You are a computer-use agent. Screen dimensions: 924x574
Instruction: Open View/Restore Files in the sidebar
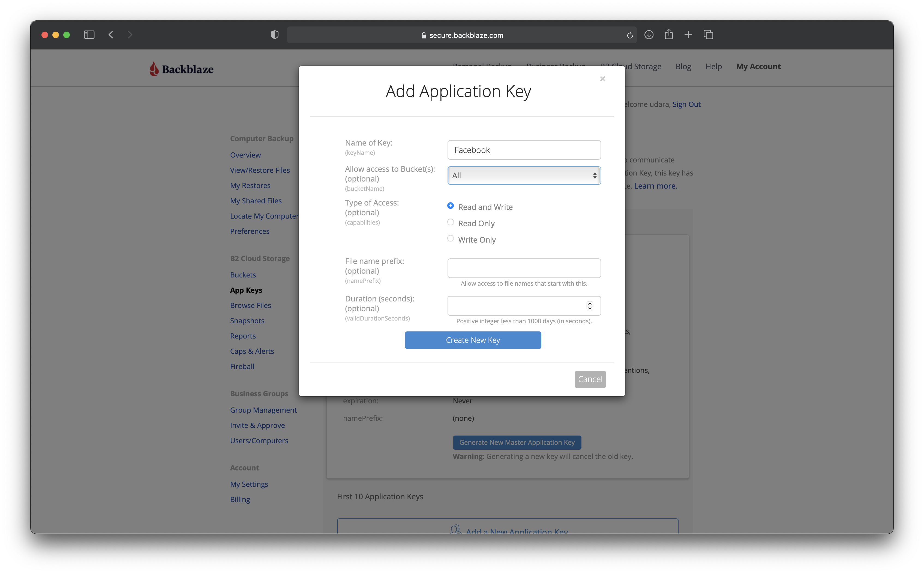(260, 170)
